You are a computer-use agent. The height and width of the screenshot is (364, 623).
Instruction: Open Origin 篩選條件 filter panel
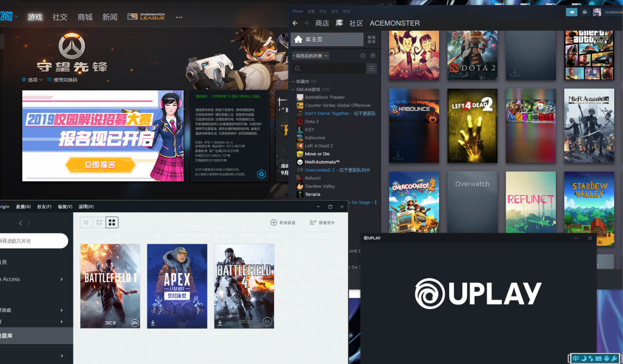322,222
